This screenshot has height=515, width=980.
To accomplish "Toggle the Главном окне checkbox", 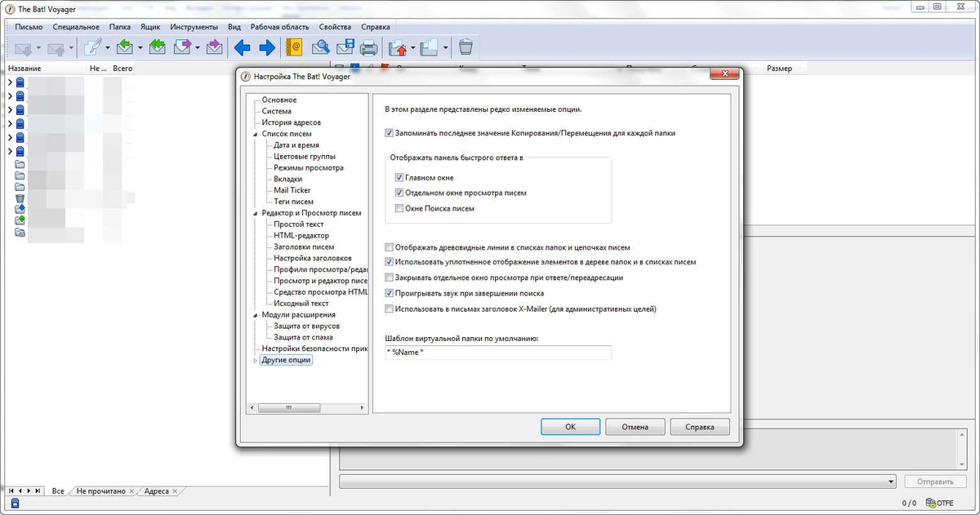I will [x=399, y=178].
